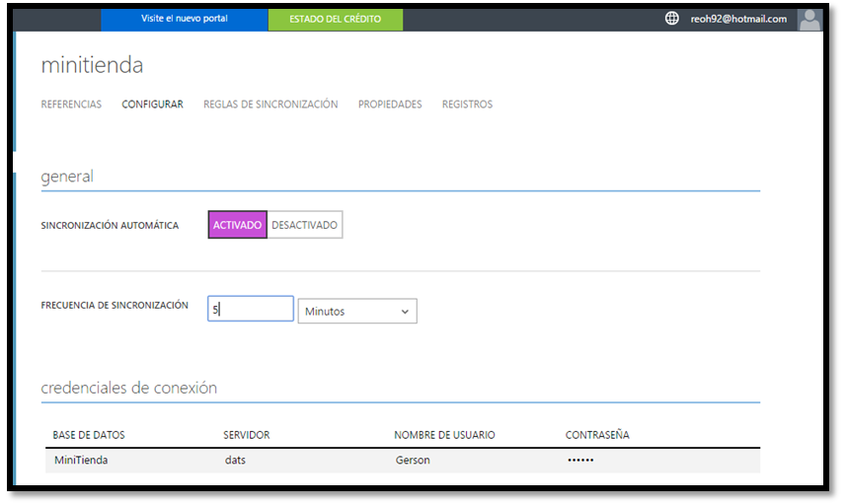This screenshot has width=845, height=504.
Task: Click the BASE DE DATOS column header
Action: tap(89, 435)
